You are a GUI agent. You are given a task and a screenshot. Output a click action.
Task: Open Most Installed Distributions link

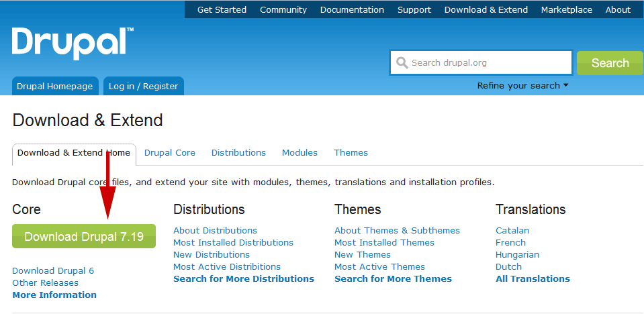[233, 243]
